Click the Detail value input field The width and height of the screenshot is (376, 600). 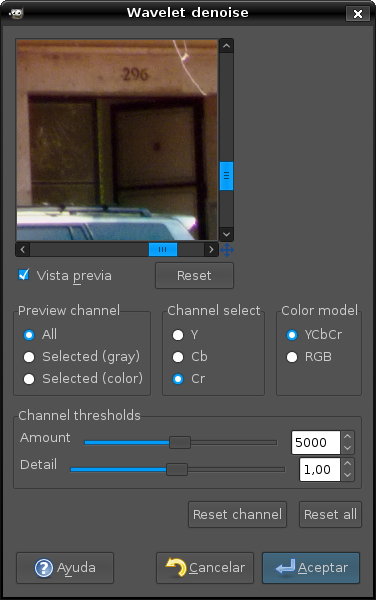320,470
